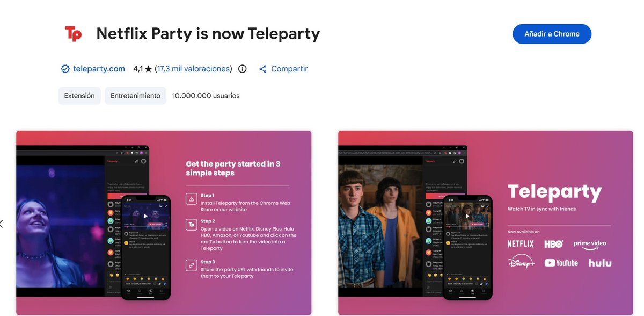644x316 pixels.
Task: Click the YouTube logo in second slide
Action: tap(561, 263)
